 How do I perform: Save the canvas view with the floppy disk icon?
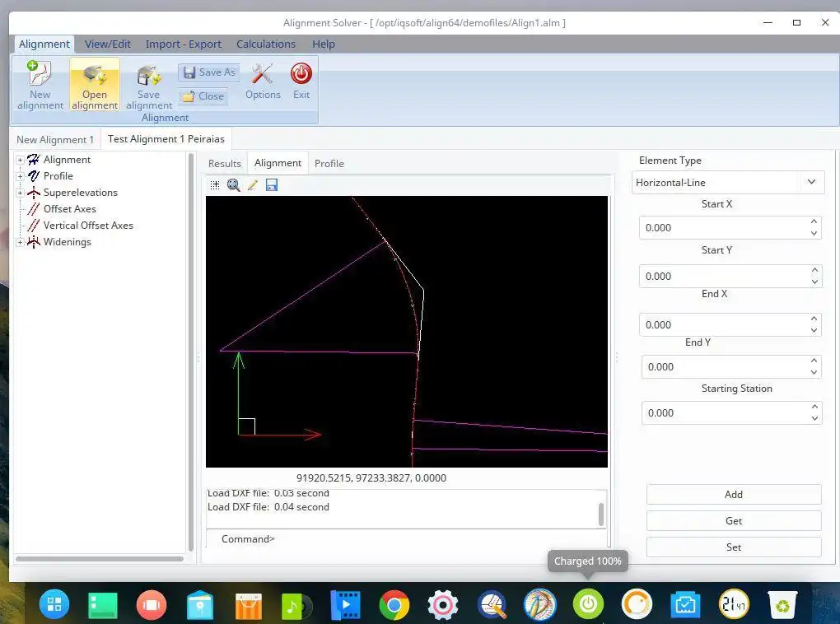(x=272, y=184)
